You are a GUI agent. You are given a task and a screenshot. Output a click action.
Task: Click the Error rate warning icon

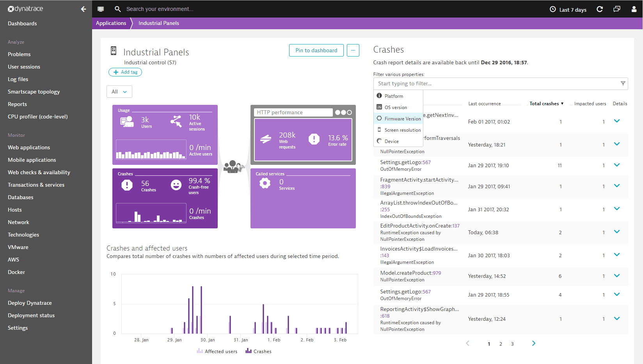(314, 139)
